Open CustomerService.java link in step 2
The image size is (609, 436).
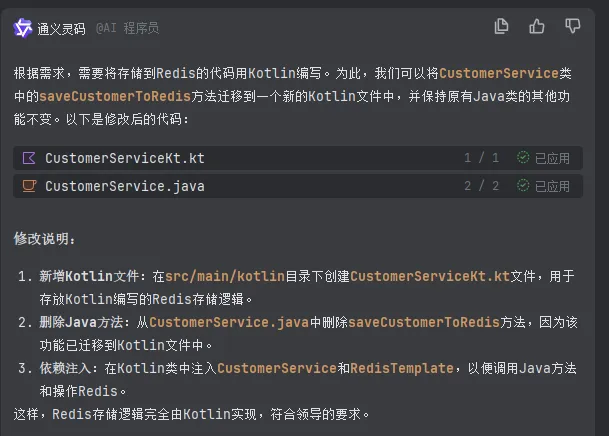(229, 322)
